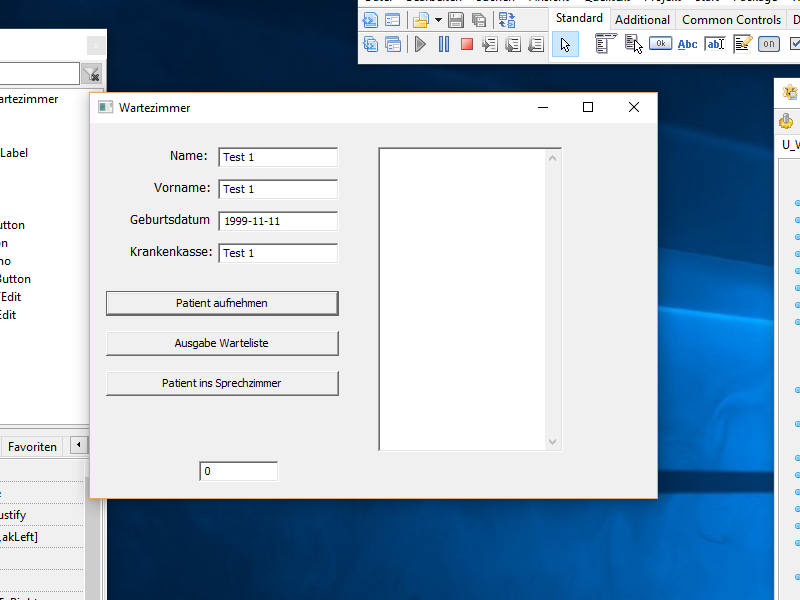
Task: Click the 'Ausgabe Warteliste' button
Action: coord(222,343)
